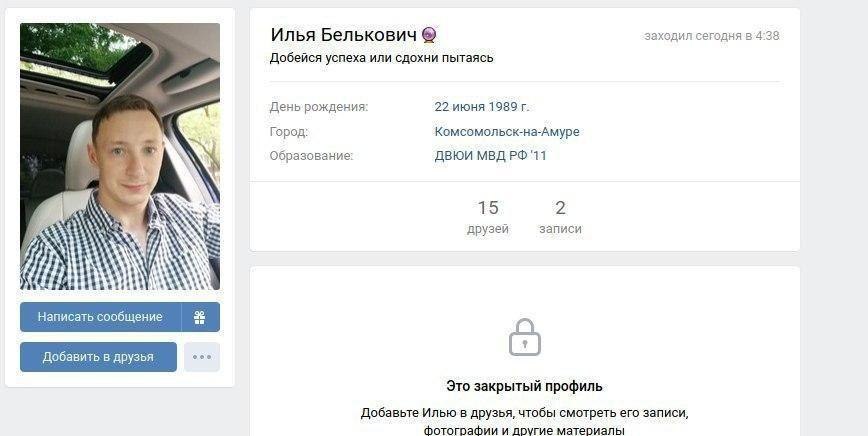Viewport: 868px width, 436px height.
Task: Follow the city link 'Комсомольск-на-Амуре'
Action: [507, 132]
